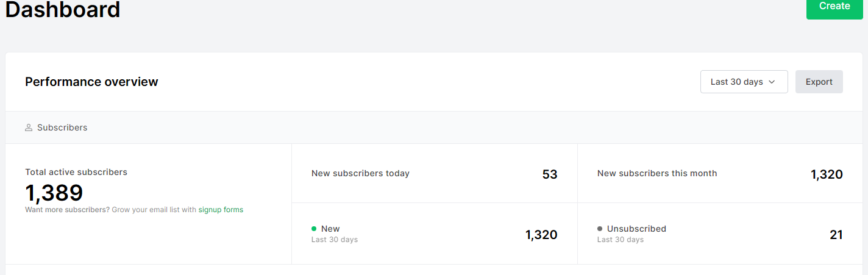Click the chevron arrow beside Last 30 days
This screenshot has height=275, width=868.
pos(772,82)
